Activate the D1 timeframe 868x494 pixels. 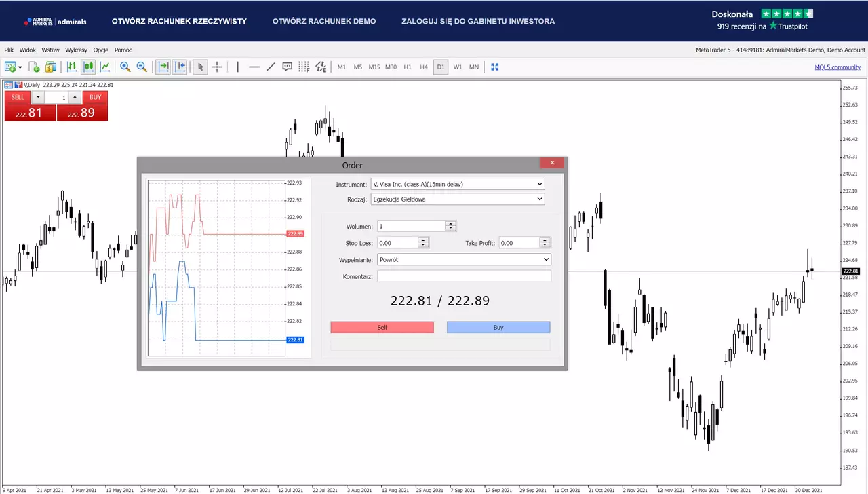coord(441,66)
